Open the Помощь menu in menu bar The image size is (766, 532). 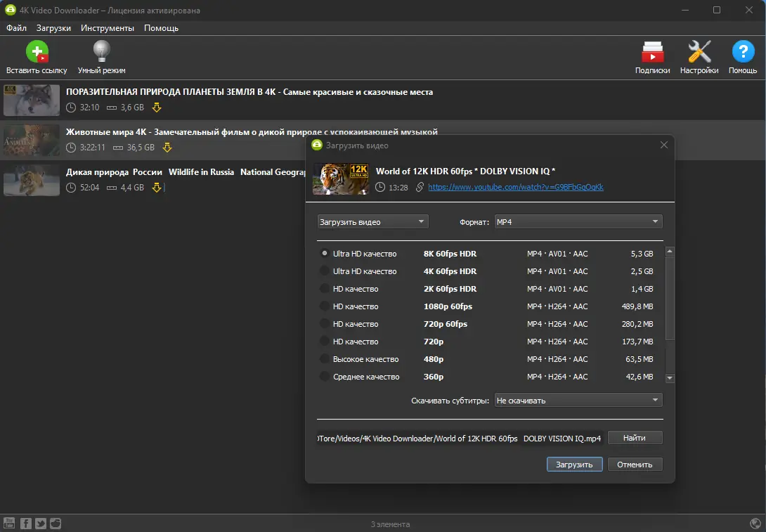[x=161, y=28]
